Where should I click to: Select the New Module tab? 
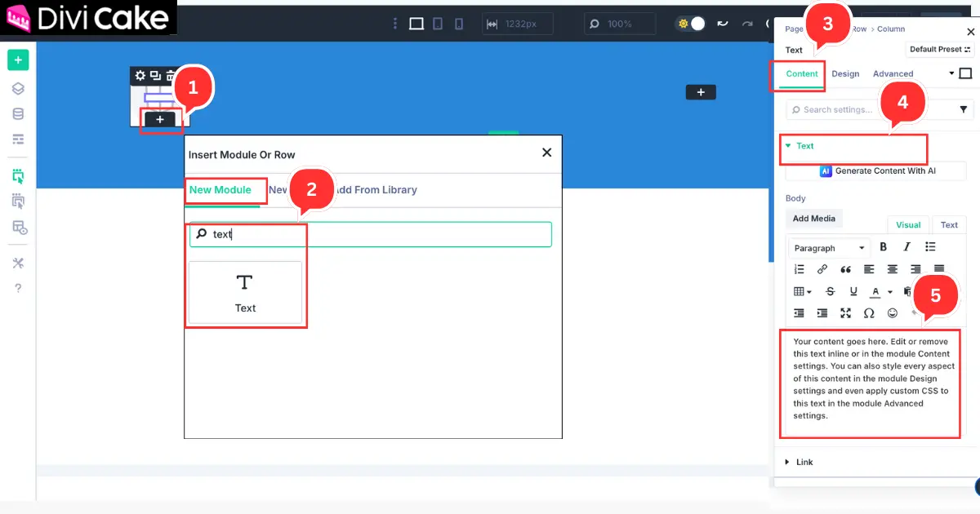click(220, 189)
